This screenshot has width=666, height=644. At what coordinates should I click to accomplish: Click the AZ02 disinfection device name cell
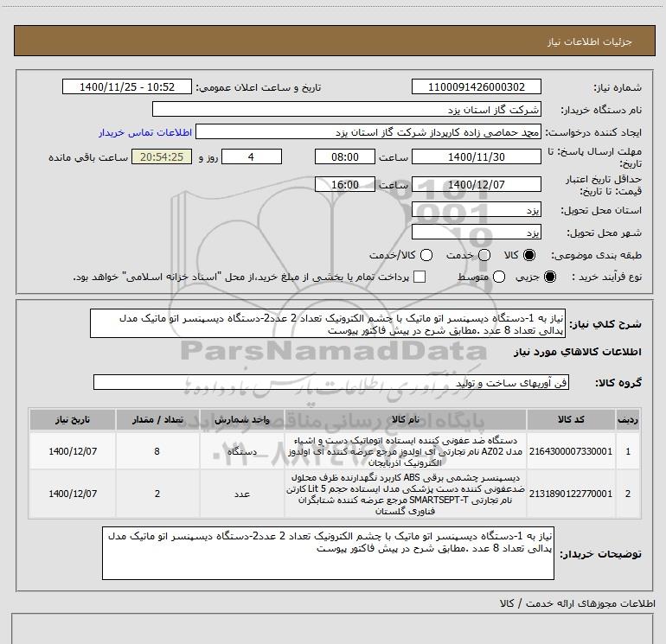[405, 451]
